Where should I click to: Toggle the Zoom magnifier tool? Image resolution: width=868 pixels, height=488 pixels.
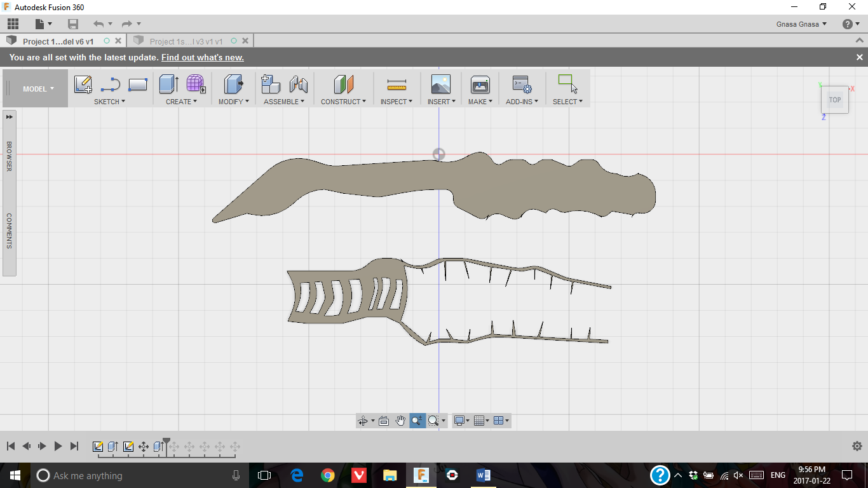417,421
